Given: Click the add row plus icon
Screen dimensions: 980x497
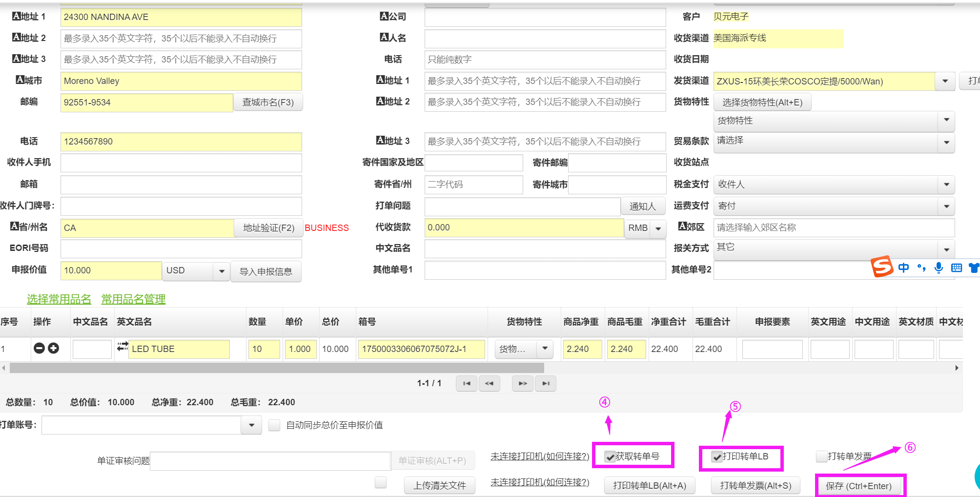Looking at the screenshot, I should [54, 348].
